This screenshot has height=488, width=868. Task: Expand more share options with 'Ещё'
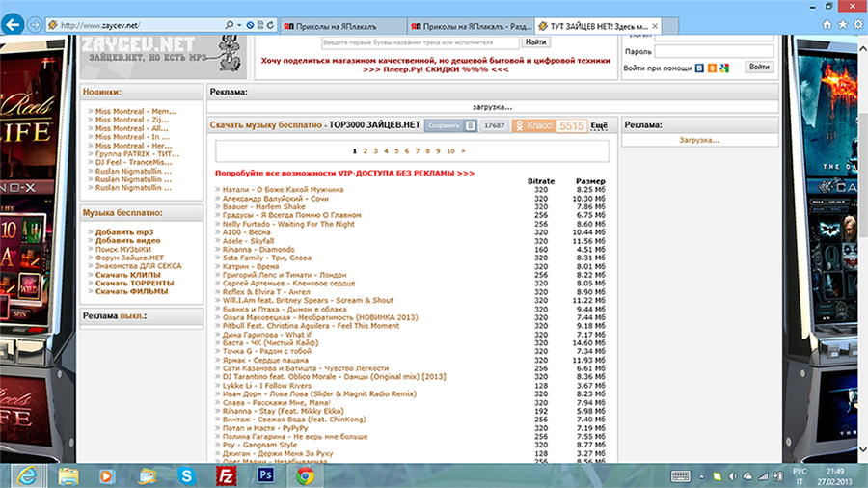click(x=598, y=125)
